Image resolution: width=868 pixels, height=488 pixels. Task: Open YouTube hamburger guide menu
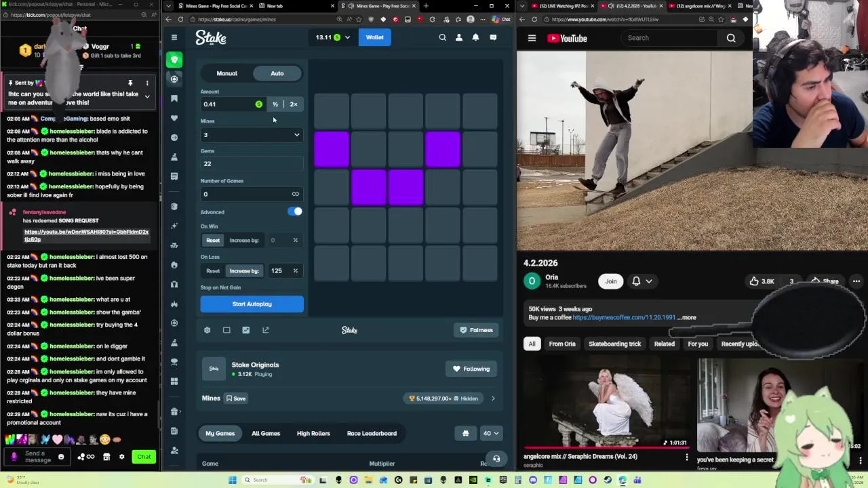pyautogui.click(x=532, y=38)
